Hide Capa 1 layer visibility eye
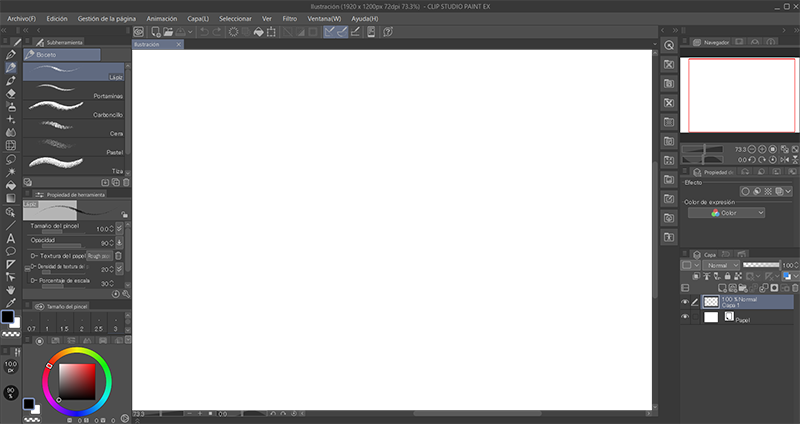 (x=686, y=301)
